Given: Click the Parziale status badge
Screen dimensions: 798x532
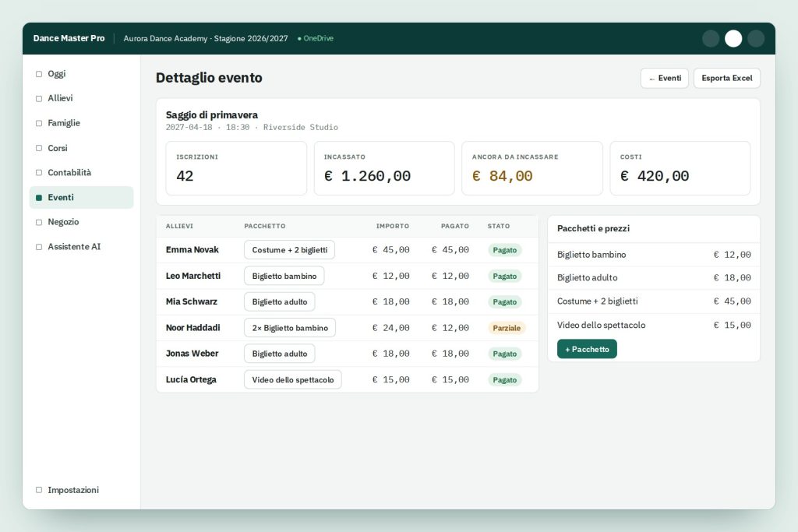Looking at the screenshot, I should tap(507, 328).
